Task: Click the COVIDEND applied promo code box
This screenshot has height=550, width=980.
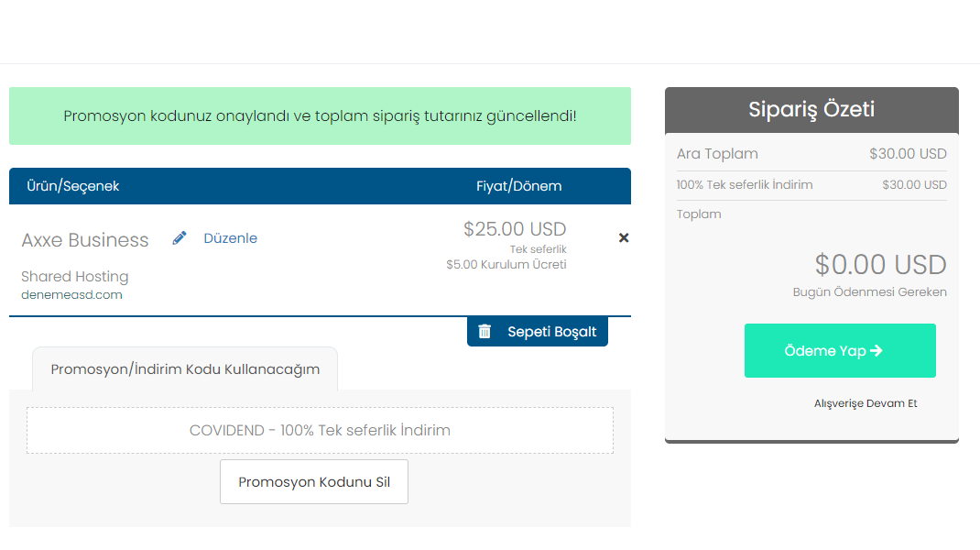Action: pos(320,431)
